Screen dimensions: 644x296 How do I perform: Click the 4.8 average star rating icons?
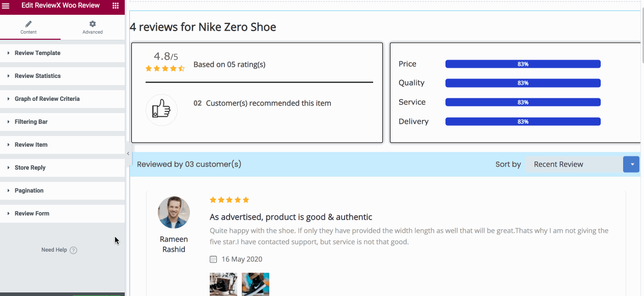point(165,68)
